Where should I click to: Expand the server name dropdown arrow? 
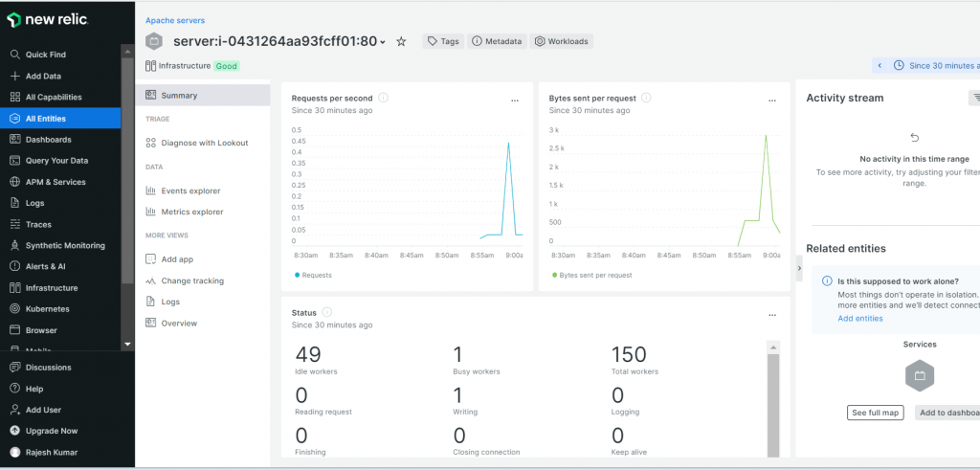pyautogui.click(x=383, y=43)
